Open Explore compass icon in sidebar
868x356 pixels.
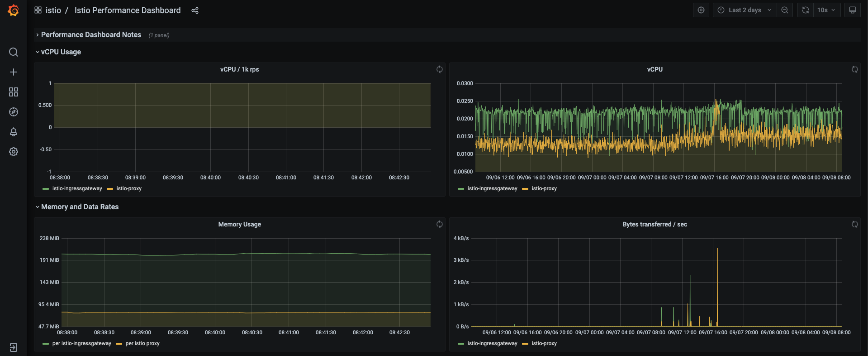[14, 112]
